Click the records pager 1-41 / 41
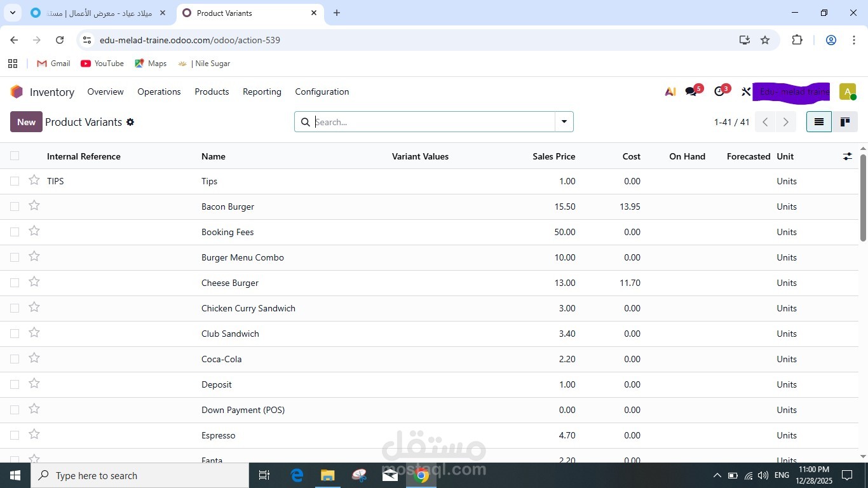This screenshot has width=868, height=488. point(731,122)
